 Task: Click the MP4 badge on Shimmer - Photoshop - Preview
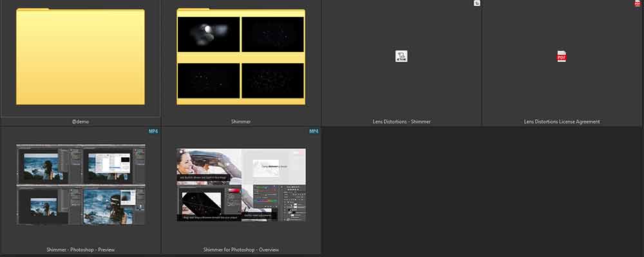point(154,131)
